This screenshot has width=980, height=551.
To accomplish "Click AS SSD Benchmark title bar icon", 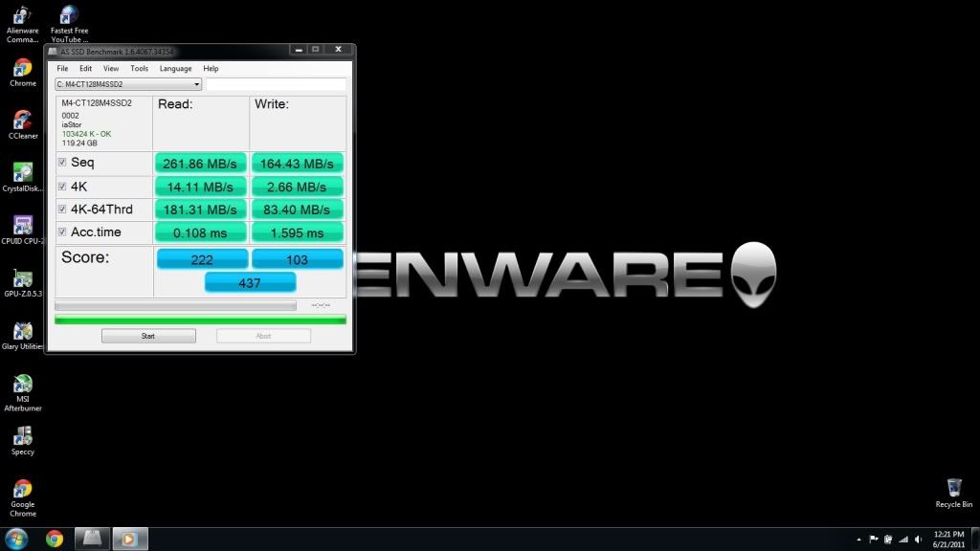I will point(54,52).
